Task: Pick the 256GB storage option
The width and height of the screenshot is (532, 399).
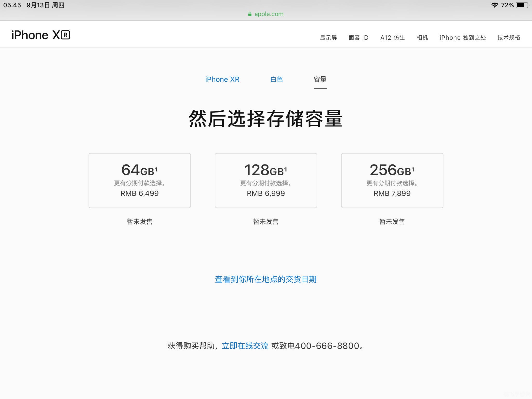Action: point(392,181)
